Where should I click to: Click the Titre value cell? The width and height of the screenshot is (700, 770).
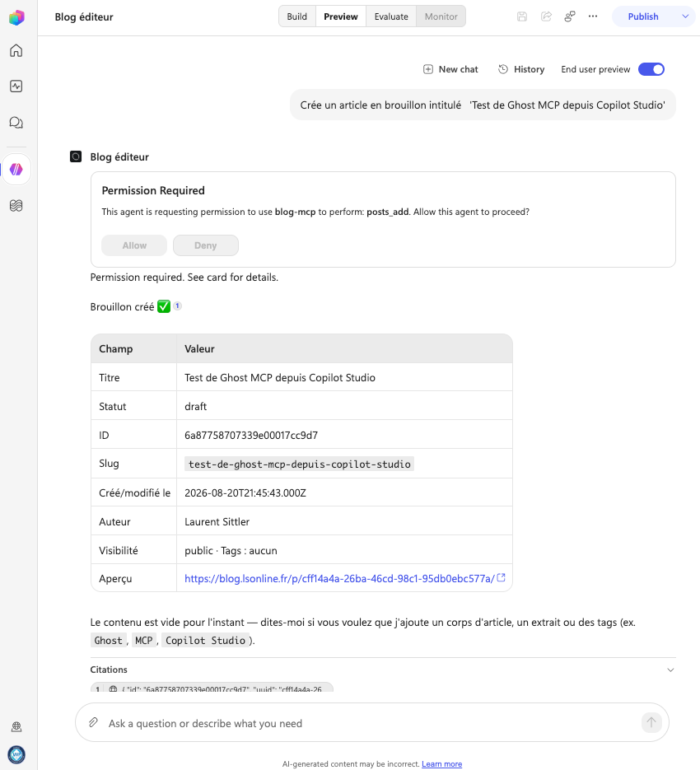click(344, 378)
